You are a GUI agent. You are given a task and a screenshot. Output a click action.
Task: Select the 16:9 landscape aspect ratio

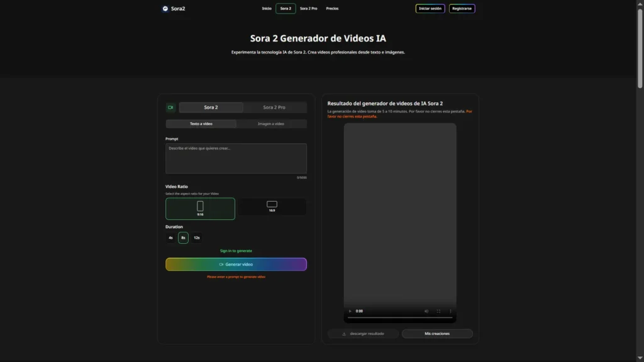[272, 206]
